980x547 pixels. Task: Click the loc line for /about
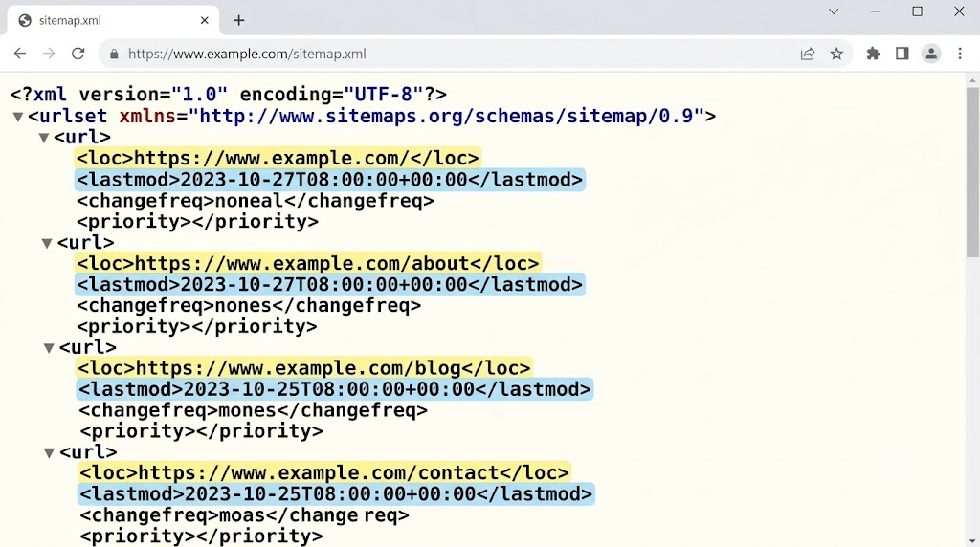point(307,263)
